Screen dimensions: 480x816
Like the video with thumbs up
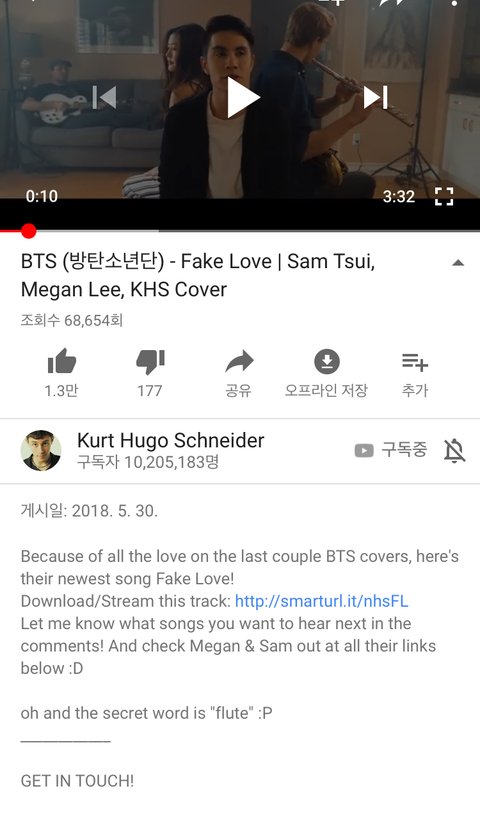(x=62, y=361)
